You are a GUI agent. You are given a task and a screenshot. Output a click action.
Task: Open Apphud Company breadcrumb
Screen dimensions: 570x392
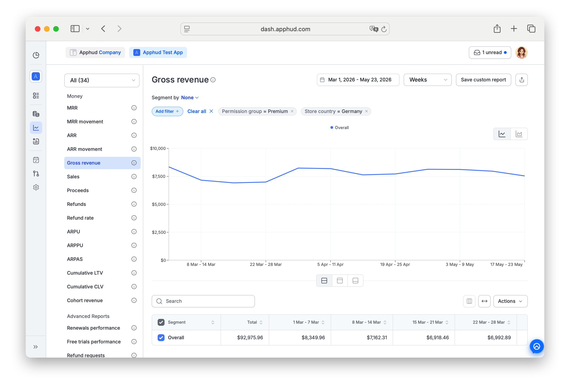coord(95,52)
